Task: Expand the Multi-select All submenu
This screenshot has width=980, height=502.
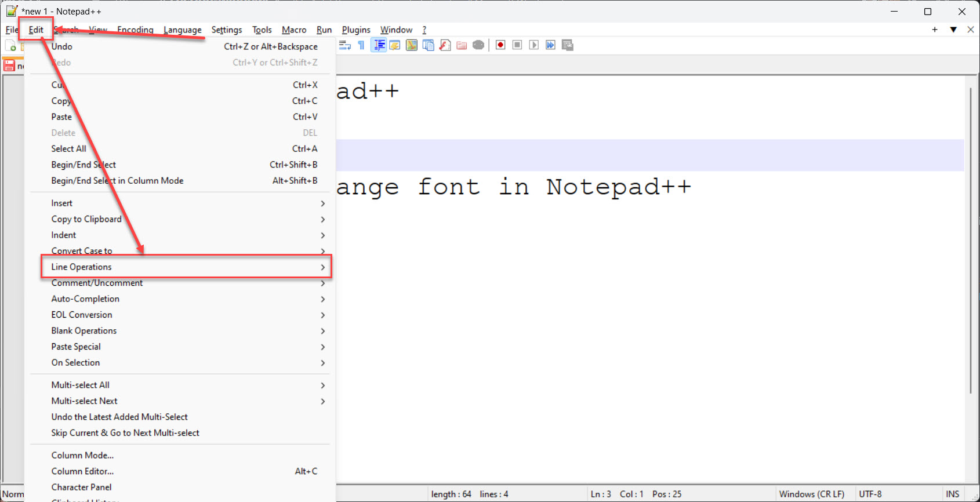Action: click(x=180, y=385)
